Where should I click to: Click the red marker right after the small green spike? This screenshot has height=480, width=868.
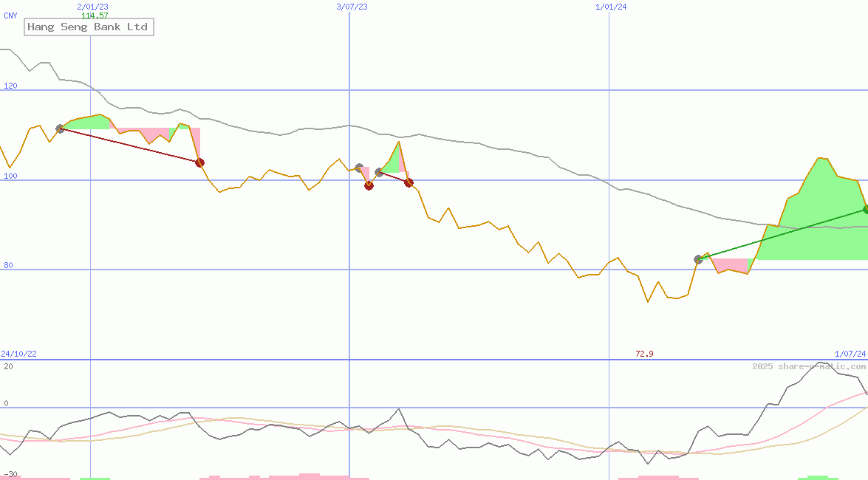tap(409, 182)
